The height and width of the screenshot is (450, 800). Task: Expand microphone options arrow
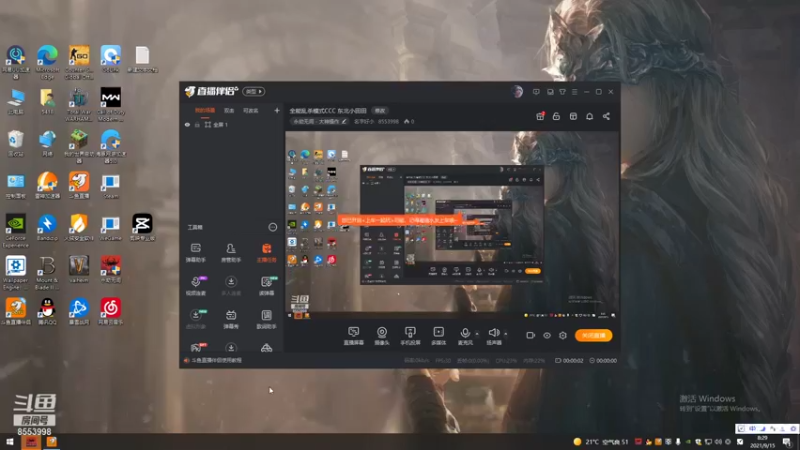tap(477, 334)
